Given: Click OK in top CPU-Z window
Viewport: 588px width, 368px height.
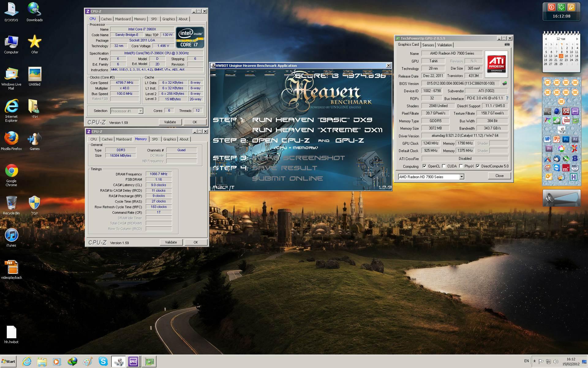Looking at the screenshot, I should click(x=195, y=122).
